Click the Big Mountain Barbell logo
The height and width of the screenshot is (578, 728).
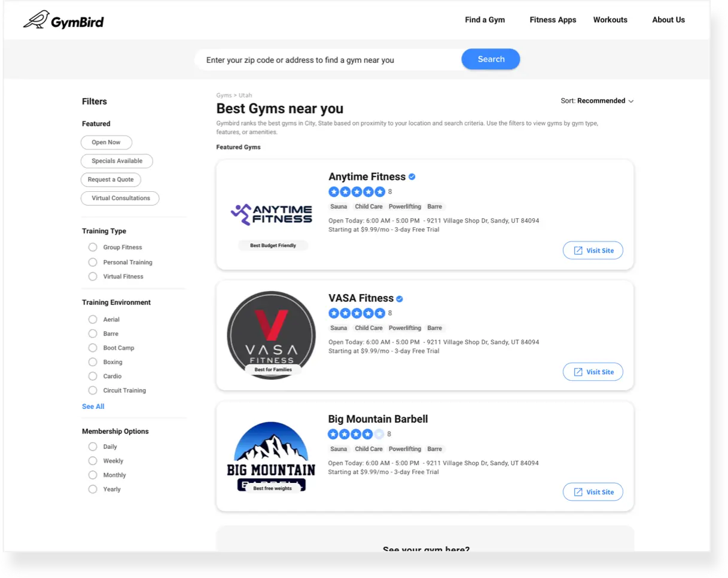[272, 456]
